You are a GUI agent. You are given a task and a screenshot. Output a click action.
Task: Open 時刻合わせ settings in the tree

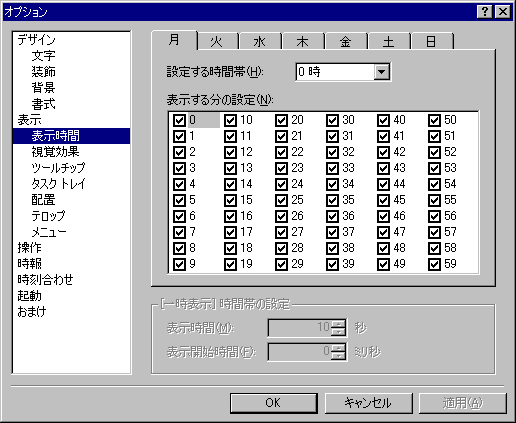45,280
